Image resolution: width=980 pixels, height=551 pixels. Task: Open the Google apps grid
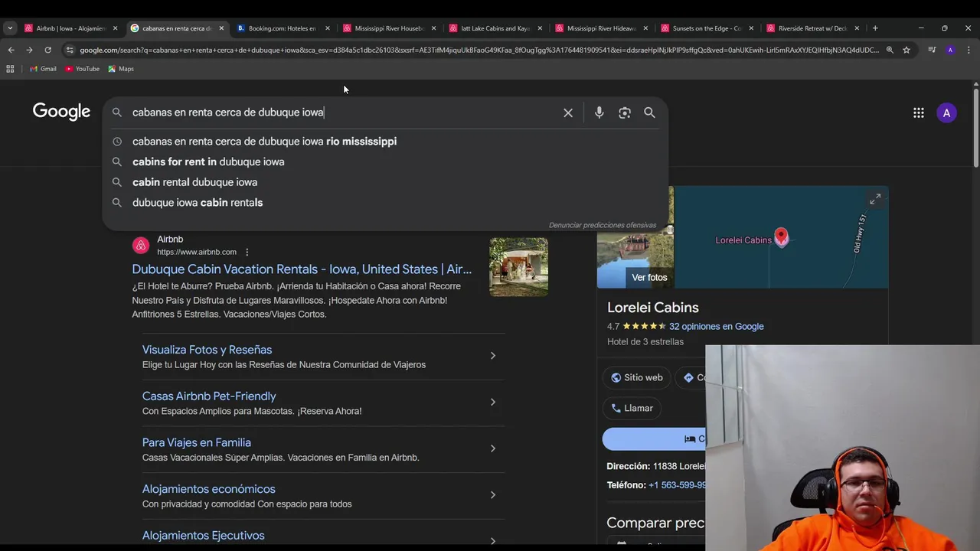coord(918,112)
